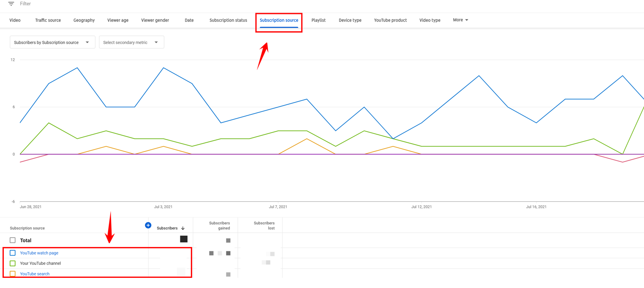Switch to the Geography tab
The height and width of the screenshot is (288, 644).
point(84,20)
